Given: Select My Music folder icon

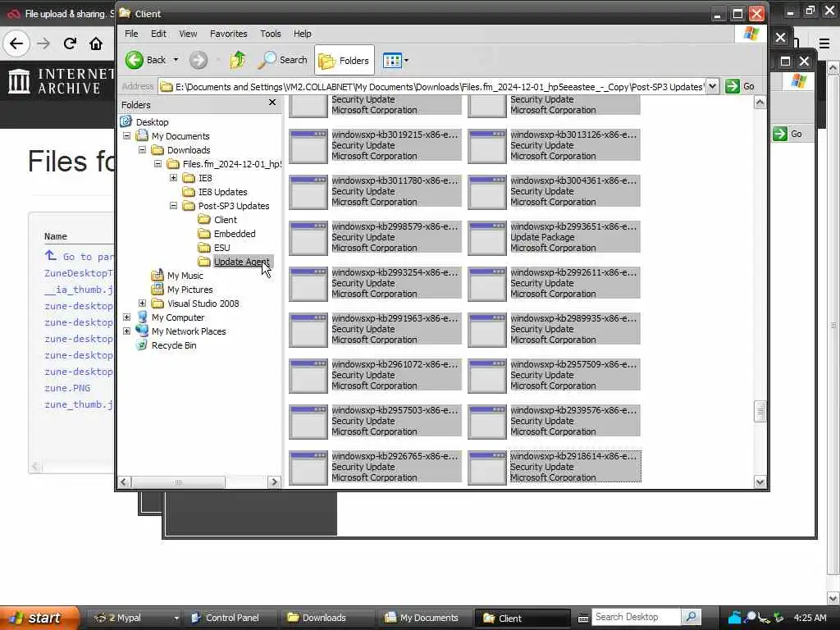Looking at the screenshot, I should [x=157, y=276].
